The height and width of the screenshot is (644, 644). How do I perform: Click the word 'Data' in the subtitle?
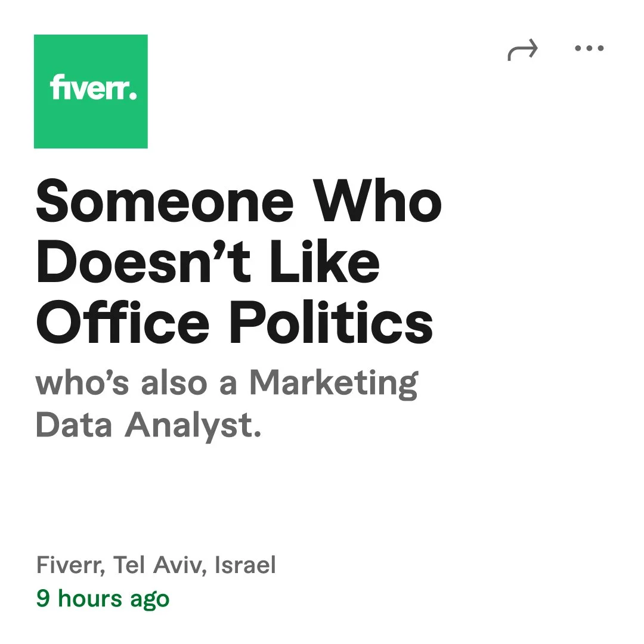75,425
